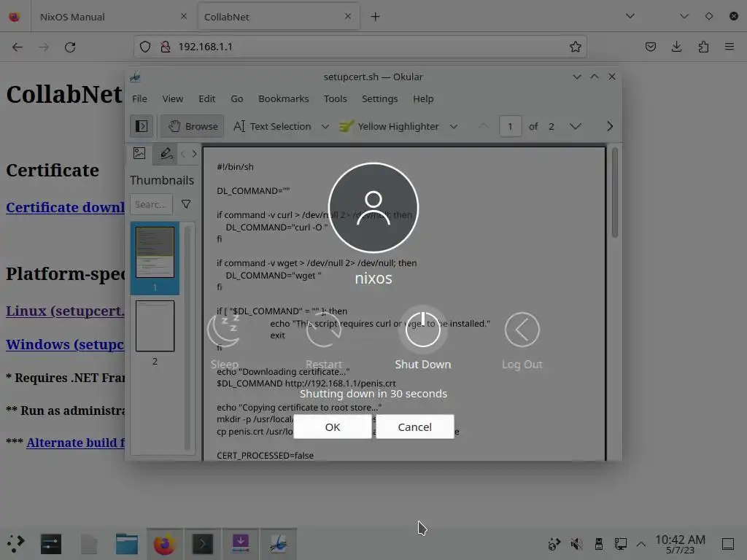Open Okular's Help menu

(423, 98)
